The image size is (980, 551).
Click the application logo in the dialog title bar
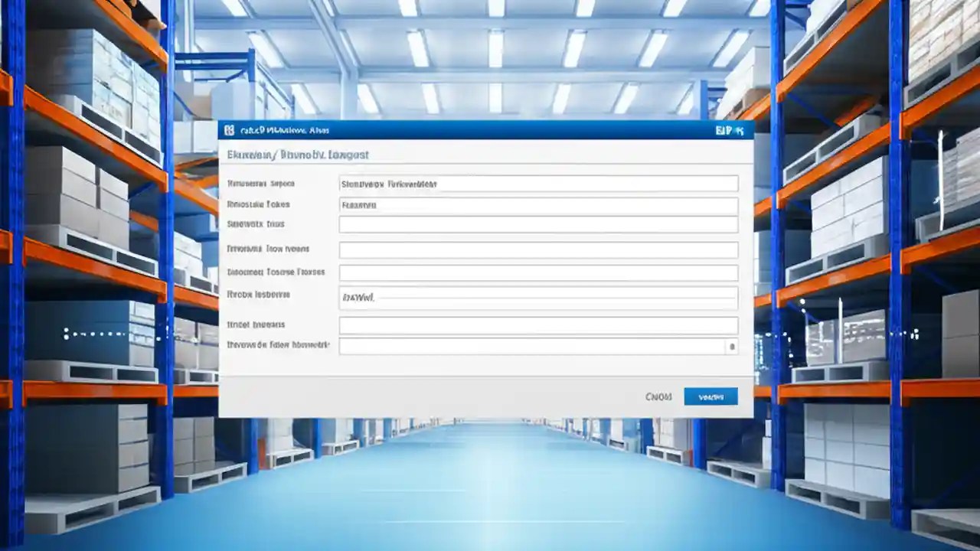click(x=228, y=130)
